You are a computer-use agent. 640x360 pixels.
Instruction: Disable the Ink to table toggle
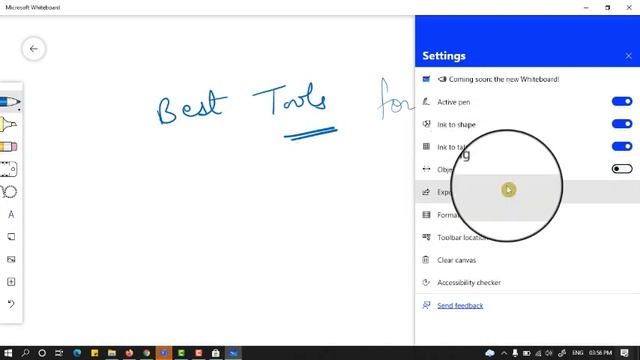coord(622,146)
